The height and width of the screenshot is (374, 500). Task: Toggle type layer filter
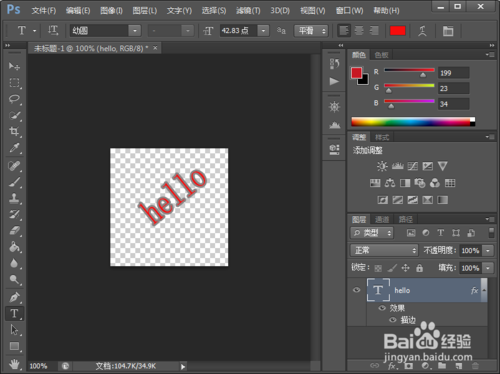click(x=441, y=233)
